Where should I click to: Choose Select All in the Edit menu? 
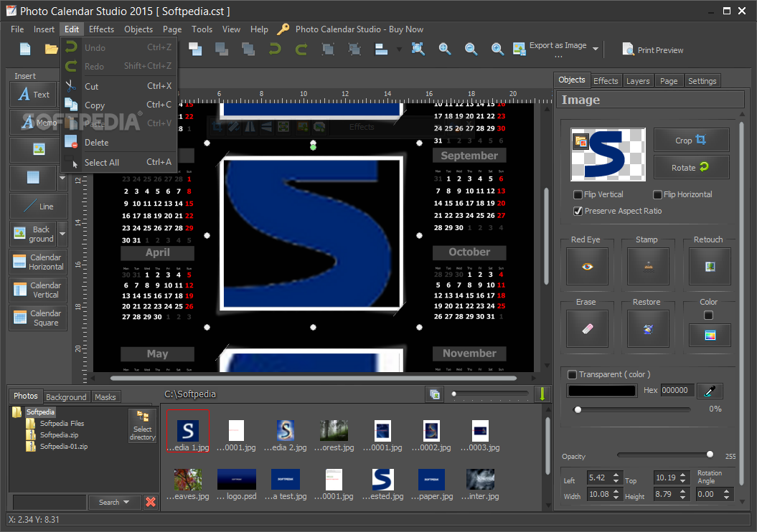pos(119,163)
